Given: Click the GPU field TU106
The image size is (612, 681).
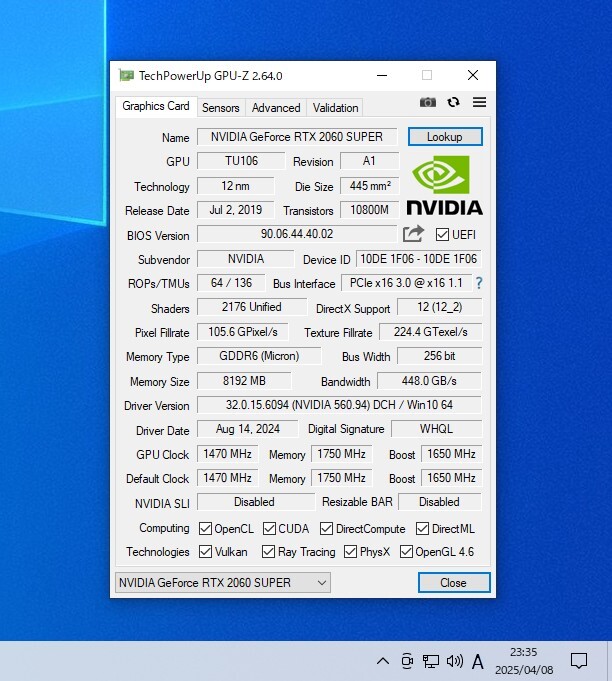Looking at the screenshot, I should pos(241,161).
